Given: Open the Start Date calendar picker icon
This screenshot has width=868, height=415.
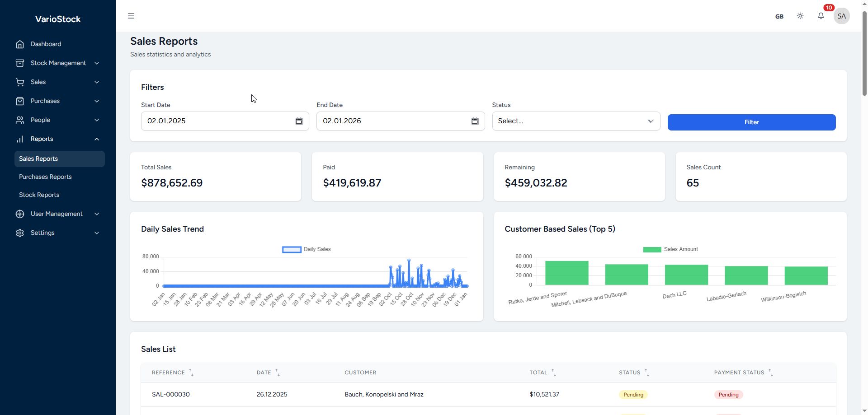Looking at the screenshot, I should tap(299, 121).
